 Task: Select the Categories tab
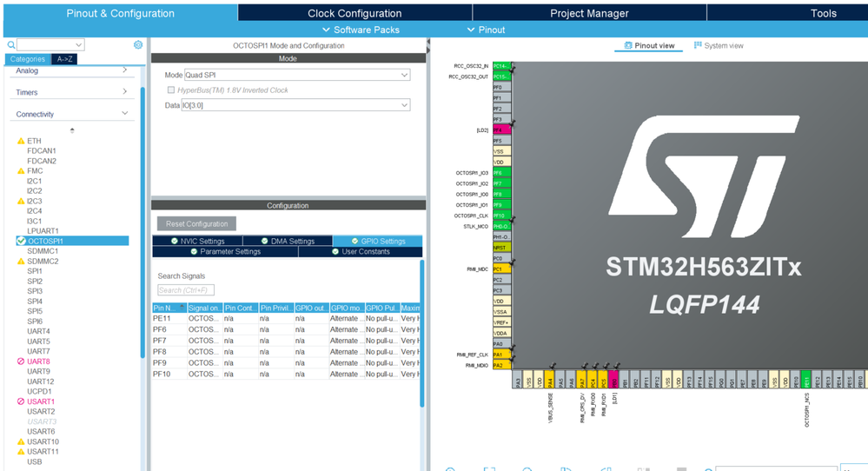(x=28, y=59)
